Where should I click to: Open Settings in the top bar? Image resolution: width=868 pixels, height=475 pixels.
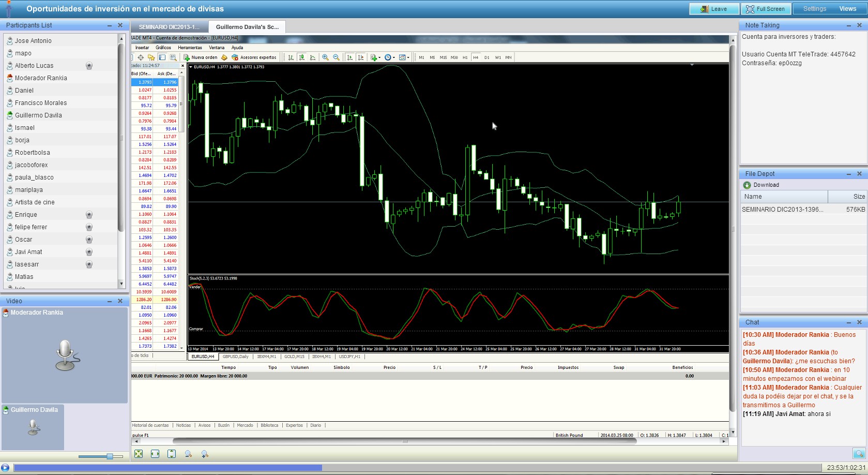pyautogui.click(x=814, y=9)
